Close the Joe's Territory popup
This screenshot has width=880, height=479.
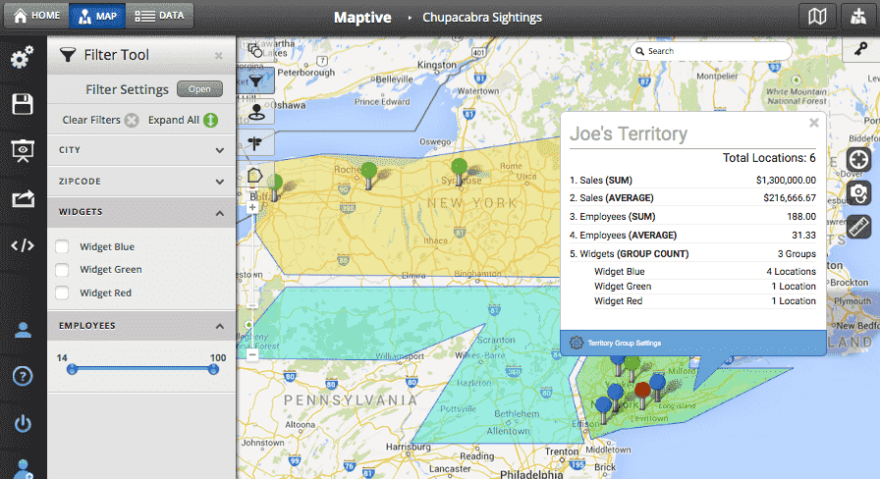814,123
